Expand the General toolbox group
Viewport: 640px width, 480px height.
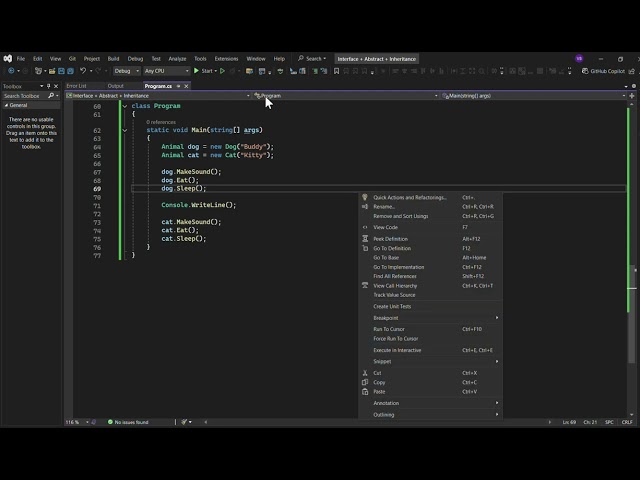[6, 105]
